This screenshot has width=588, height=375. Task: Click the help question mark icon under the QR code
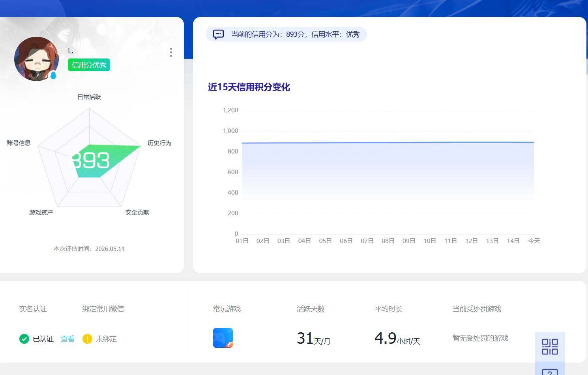click(550, 372)
